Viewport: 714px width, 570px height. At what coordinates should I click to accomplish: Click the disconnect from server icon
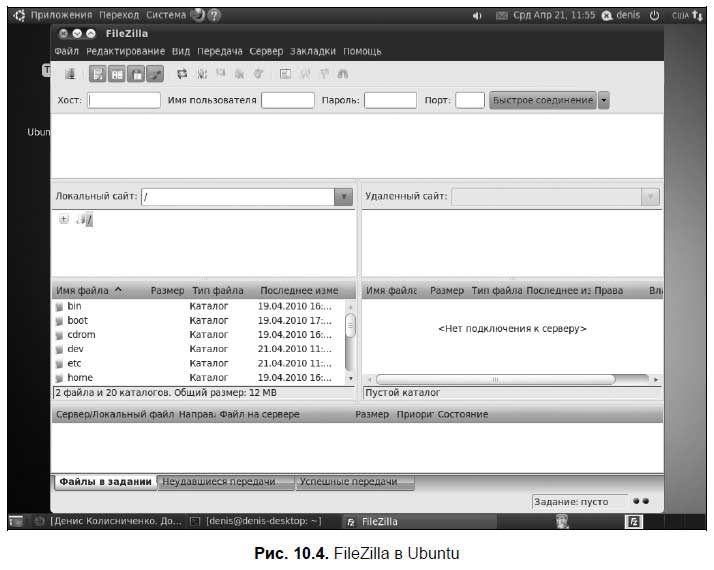[x=240, y=74]
